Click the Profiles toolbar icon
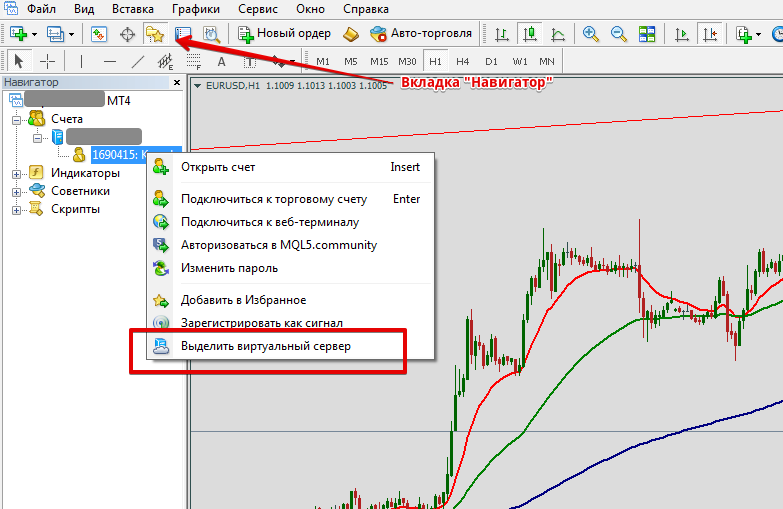The width and height of the screenshot is (783, 509). click(55, 34)
